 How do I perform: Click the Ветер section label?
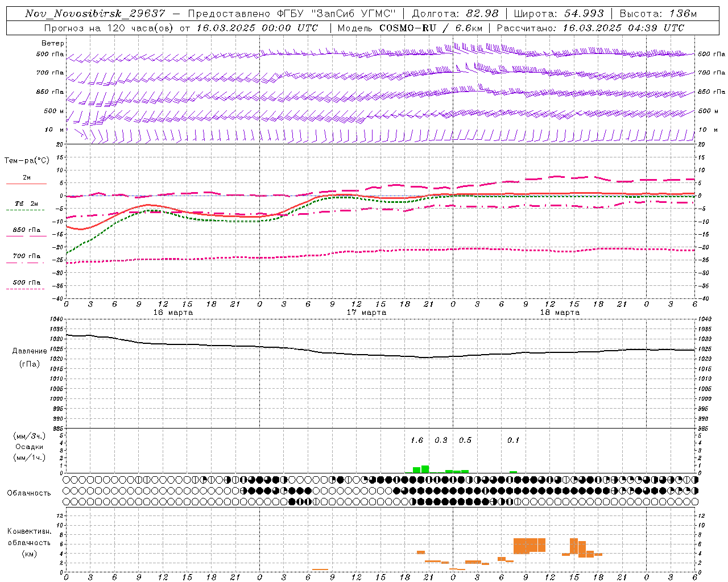pos(53,43)
